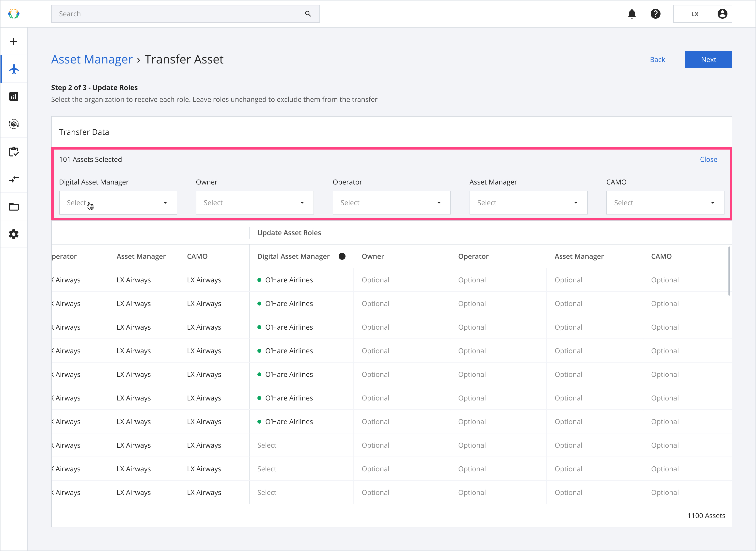Open the airplane assets sidebar icon
Viewport: 756px width, 551px height.
tap(14, 69)
